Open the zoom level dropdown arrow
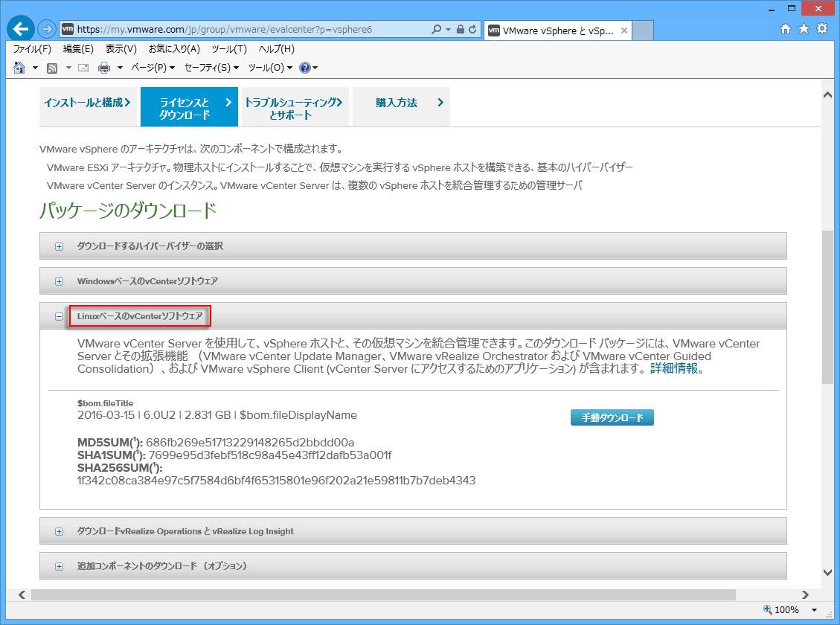 814,609
